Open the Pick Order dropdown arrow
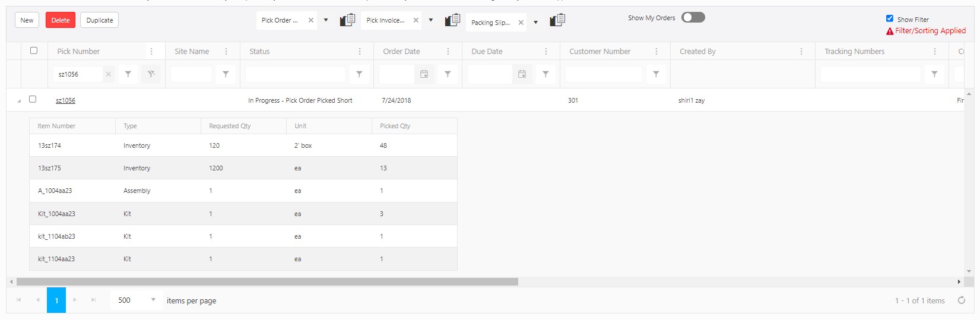This screenshot has height=320, width=980. (x=326, y=20)
